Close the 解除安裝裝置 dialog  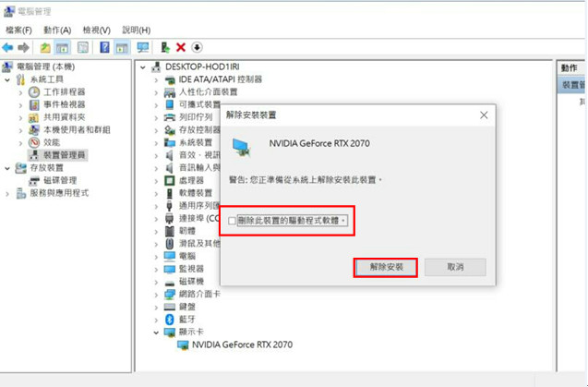(x=484, y=115)
